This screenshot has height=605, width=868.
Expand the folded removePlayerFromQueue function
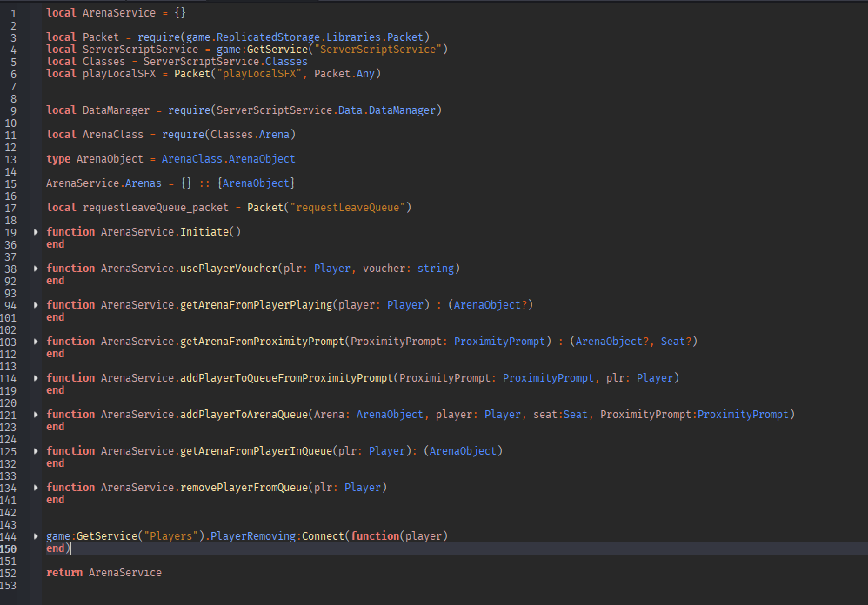[36, 488]
